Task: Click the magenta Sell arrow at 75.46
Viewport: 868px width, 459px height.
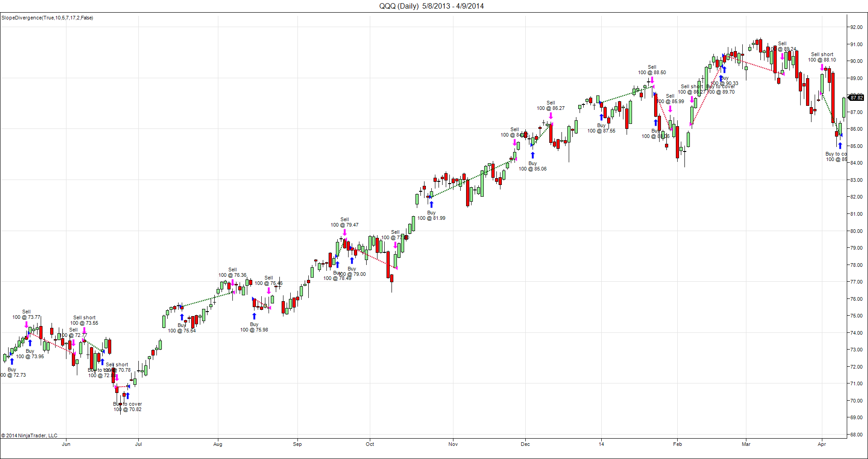Action: [x=269, y=291]
